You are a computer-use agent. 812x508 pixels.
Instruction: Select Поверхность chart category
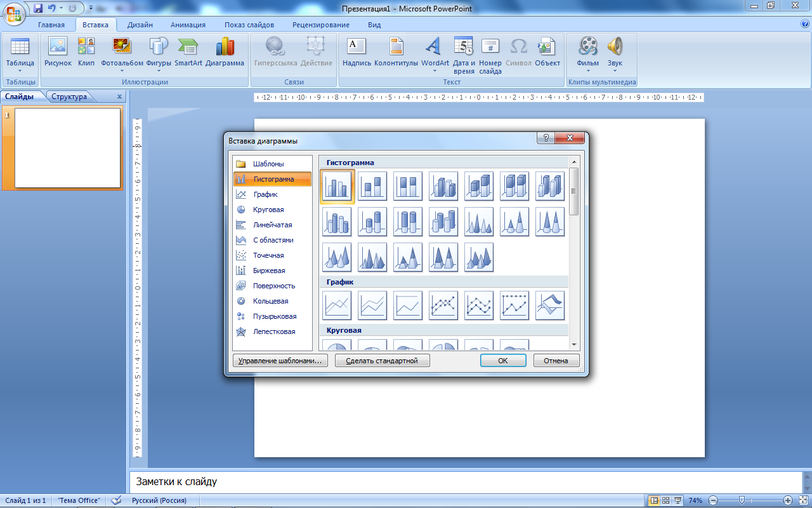pyautogui.click(x=273, y=286)
